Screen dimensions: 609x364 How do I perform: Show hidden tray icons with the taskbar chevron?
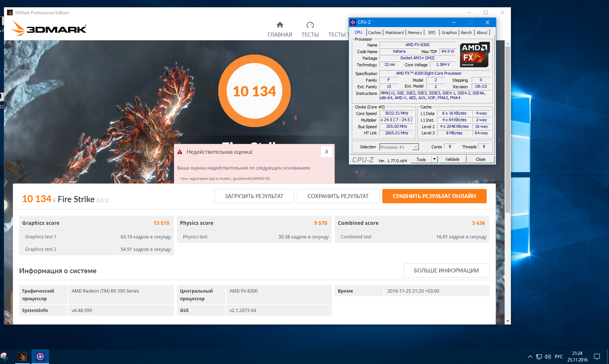coord(530,357)
